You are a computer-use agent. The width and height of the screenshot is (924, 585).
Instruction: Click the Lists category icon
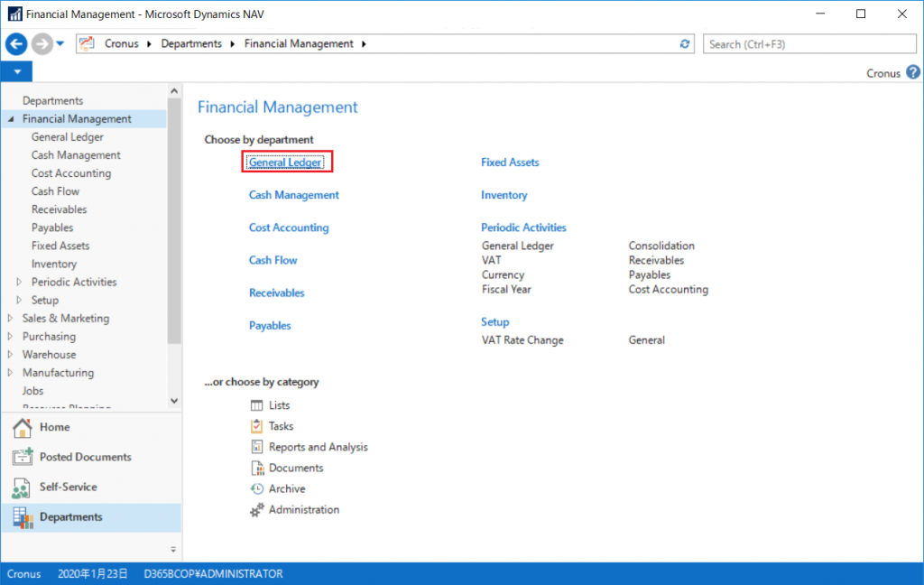pyautogui.click(x=256, y=406)
